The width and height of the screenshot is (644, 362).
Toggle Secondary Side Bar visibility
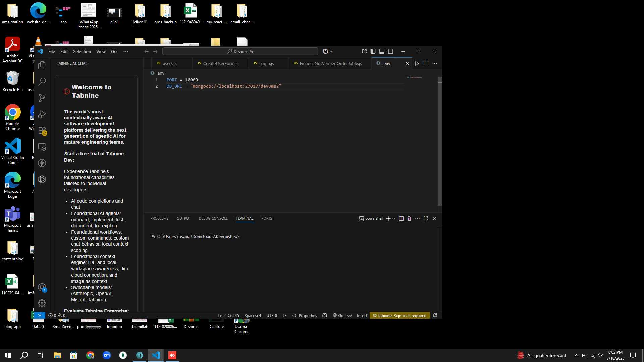391,51
